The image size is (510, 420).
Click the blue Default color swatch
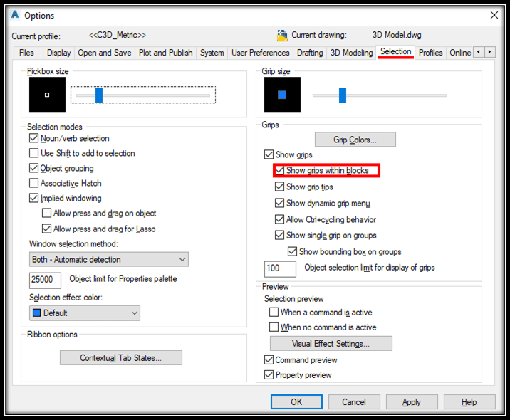[x=37, y=313]
